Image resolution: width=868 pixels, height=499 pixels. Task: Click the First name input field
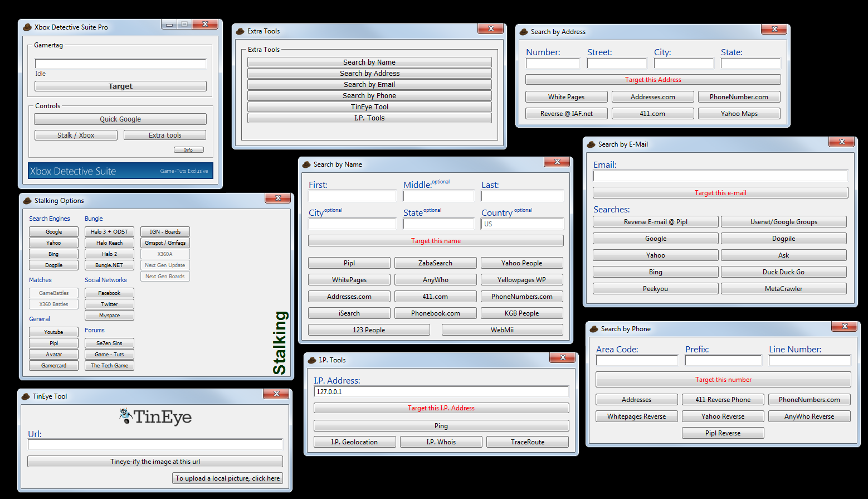click(352, 196)
